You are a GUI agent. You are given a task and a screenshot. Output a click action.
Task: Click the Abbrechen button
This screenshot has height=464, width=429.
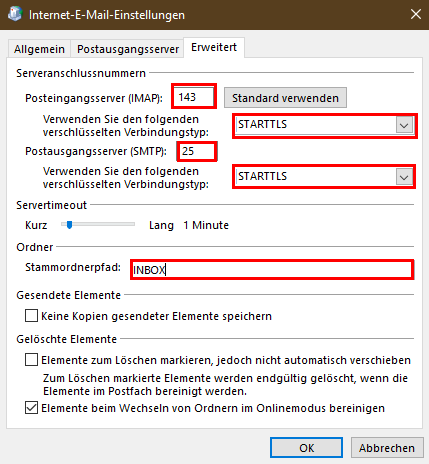coord(387,448)
